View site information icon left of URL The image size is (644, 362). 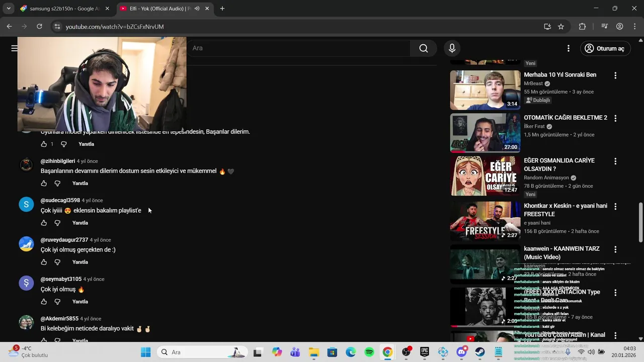pos(57,27)
